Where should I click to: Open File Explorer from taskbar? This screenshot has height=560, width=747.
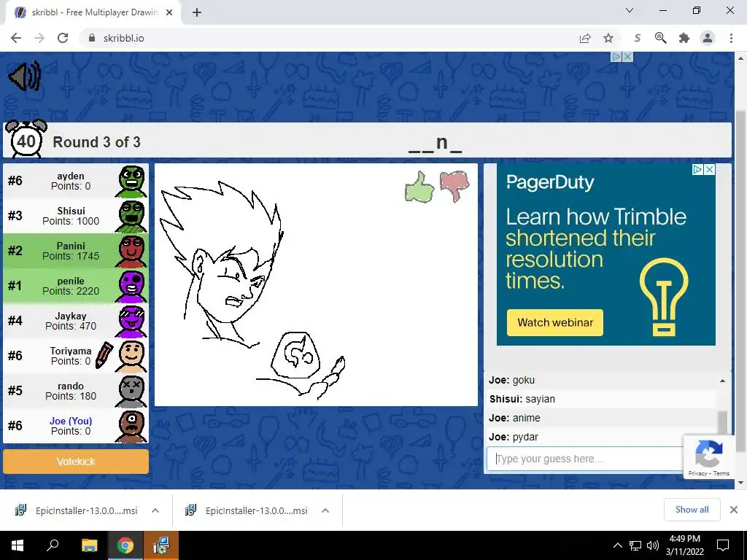coord(89,545)
